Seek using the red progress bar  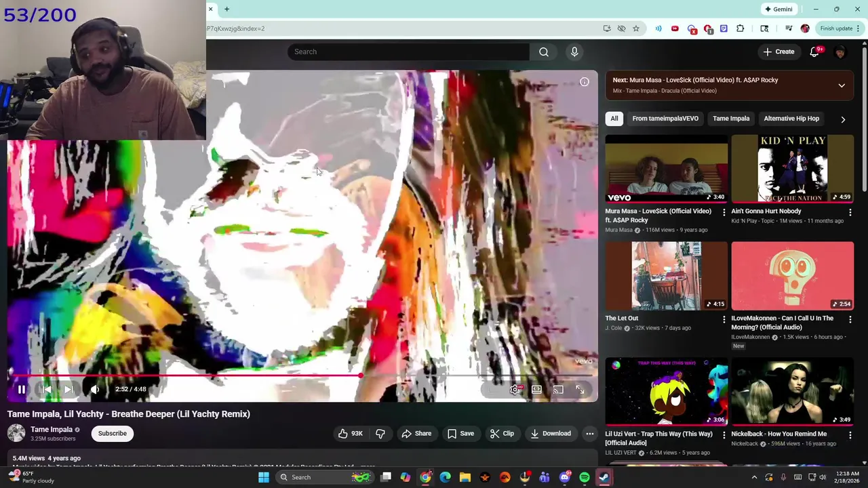click(302, 375)
